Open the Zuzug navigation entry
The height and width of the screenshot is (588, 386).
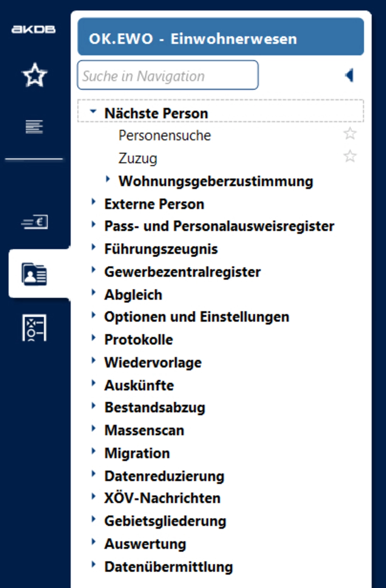(x=138, y=158)
